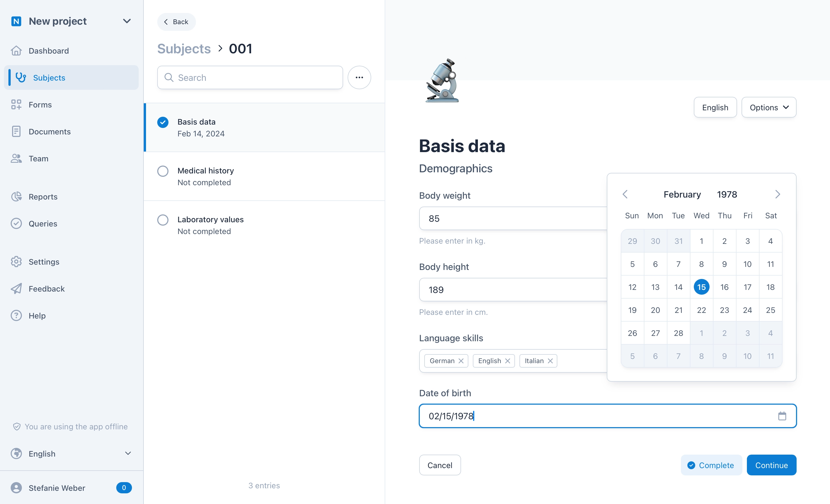Toggle the Laboratory values incomplete circle

pos(163,219)
